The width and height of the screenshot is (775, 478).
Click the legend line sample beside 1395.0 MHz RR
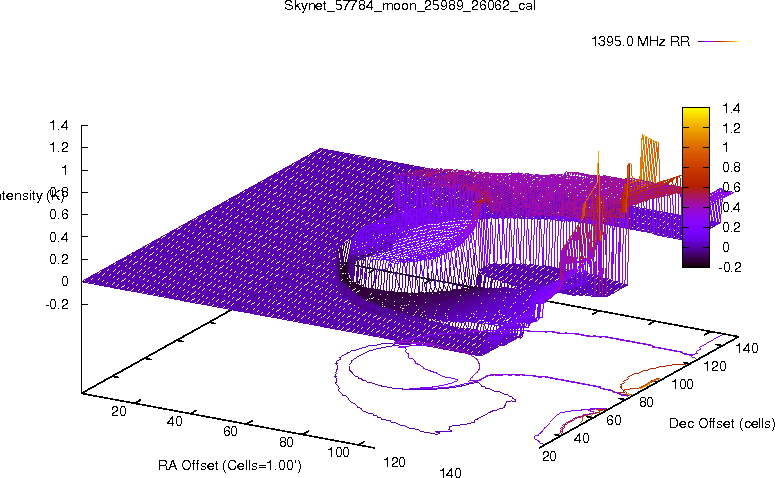[718, 42]
